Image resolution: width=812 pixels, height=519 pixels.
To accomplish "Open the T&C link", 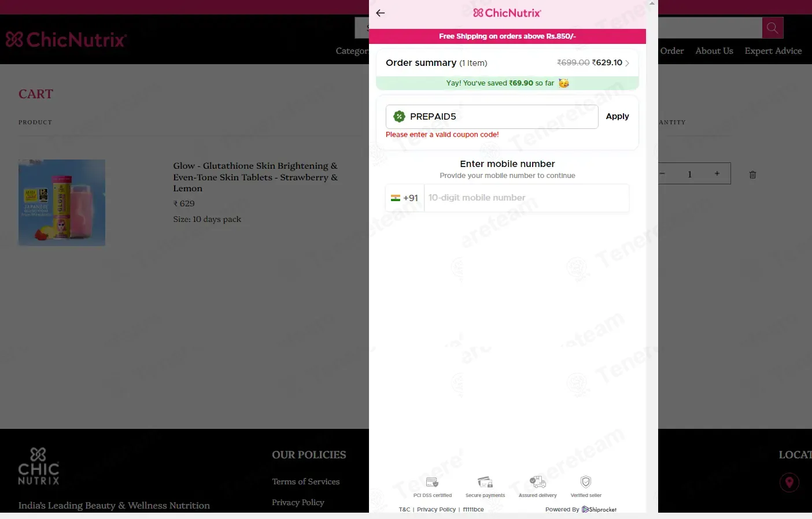I will 404,510.
